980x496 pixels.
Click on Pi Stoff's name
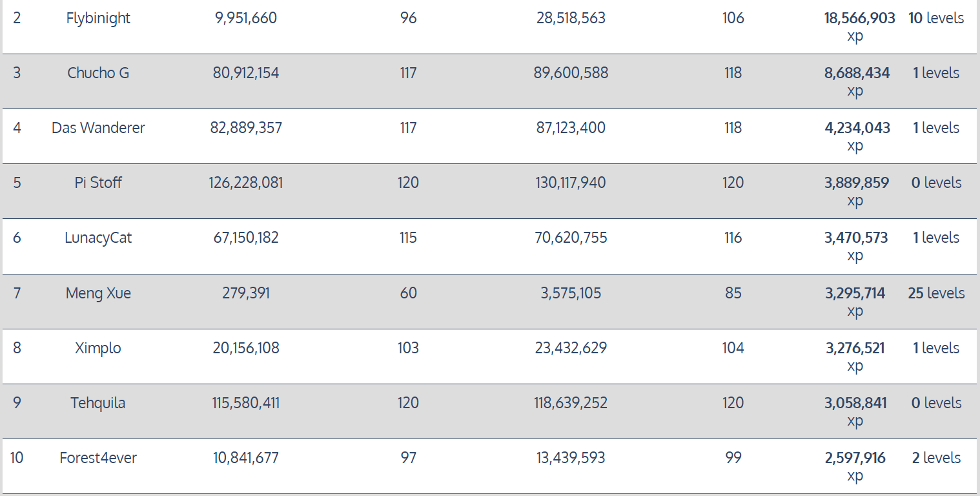[x=98, y=183]
